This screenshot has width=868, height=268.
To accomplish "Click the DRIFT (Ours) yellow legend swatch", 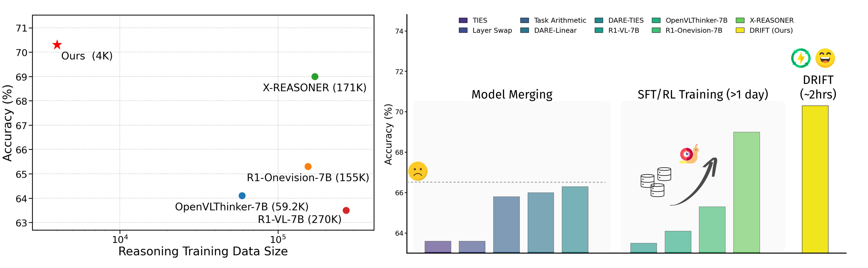I will coord(740,30).
